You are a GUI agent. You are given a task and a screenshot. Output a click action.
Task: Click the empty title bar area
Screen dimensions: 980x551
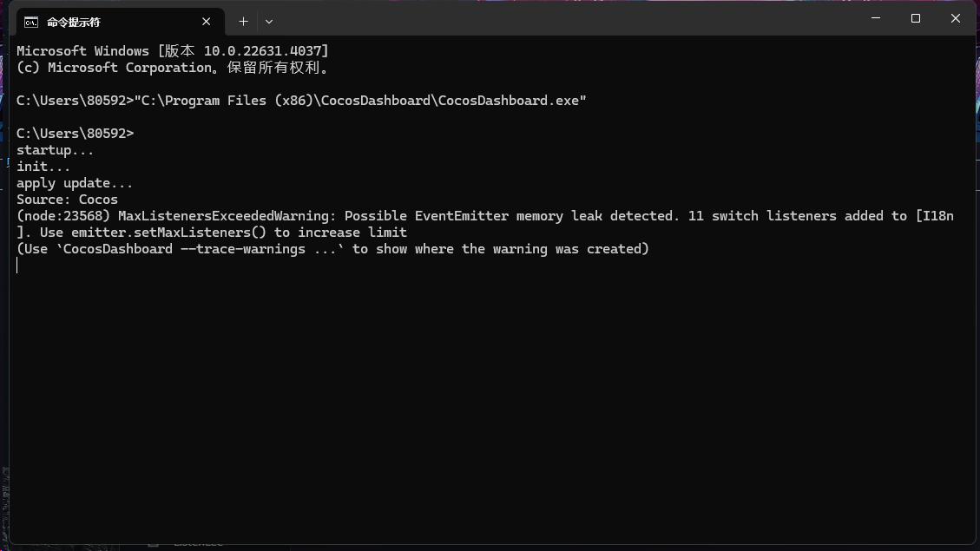(564, 19)
